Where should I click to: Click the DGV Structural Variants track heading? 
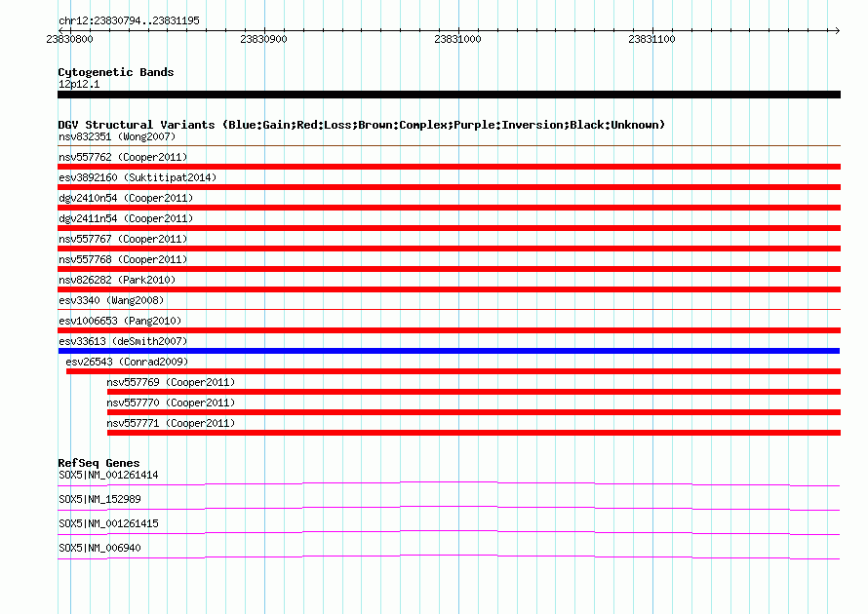coord(361,125)
